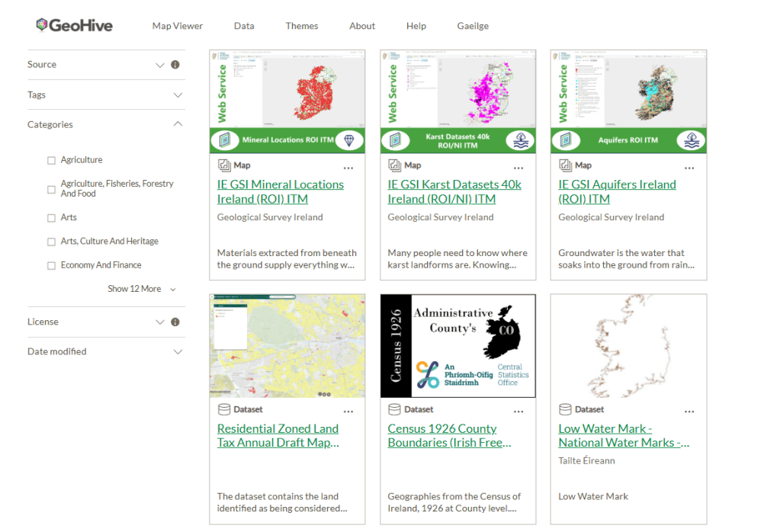Open IE GSI Aquifers Ireland link
This screenshot has width=780, height=532.
coord(617,192)
